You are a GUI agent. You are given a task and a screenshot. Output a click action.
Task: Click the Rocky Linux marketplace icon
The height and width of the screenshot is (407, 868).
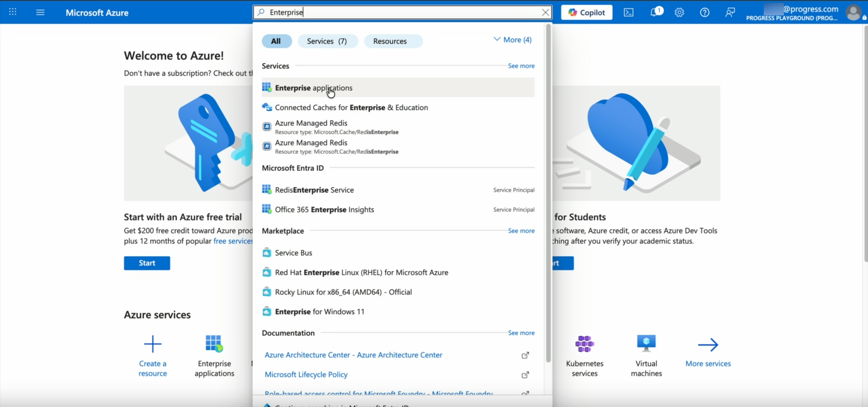click(266, 292)
